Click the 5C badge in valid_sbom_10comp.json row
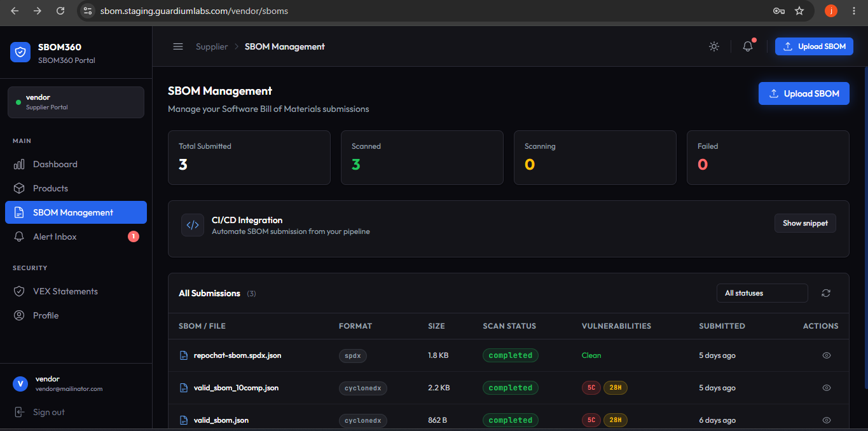The height and width of the screenshot is (431, 868). (x=591, y=388)
